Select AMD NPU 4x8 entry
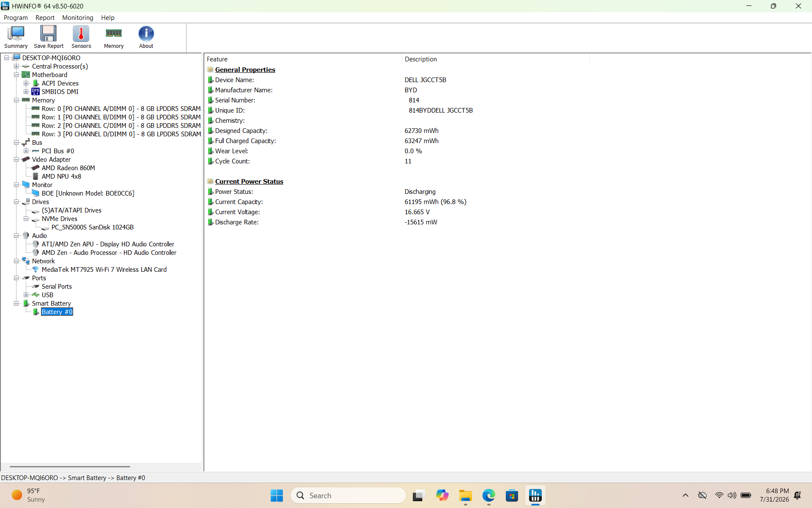Screen dimensions: 812x508 click(x=61, y=177)
